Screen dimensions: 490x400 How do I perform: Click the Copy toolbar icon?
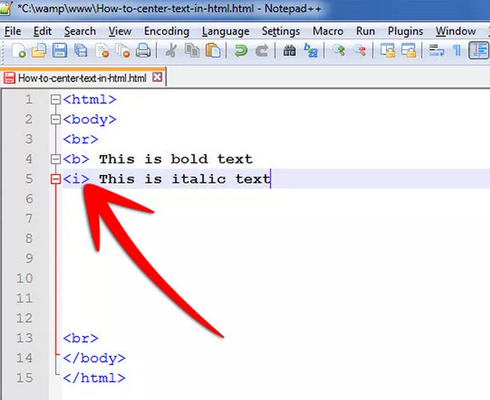coord(192,51)
